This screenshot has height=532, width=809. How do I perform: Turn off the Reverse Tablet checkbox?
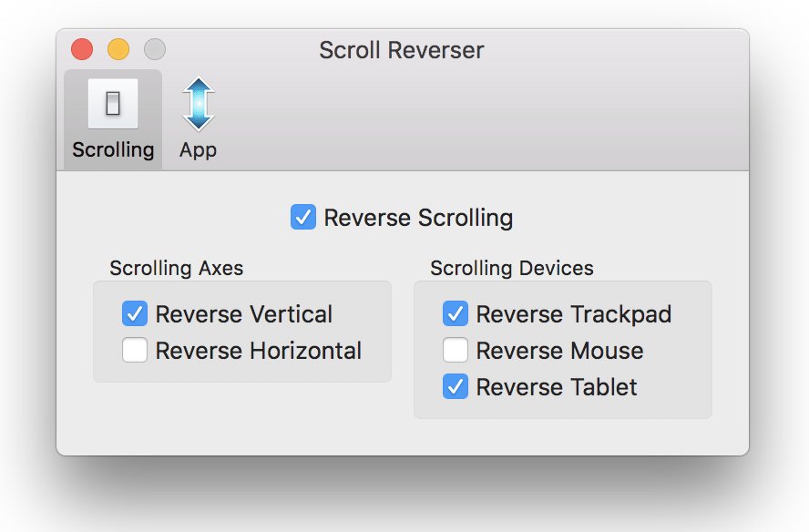(456, 386)
